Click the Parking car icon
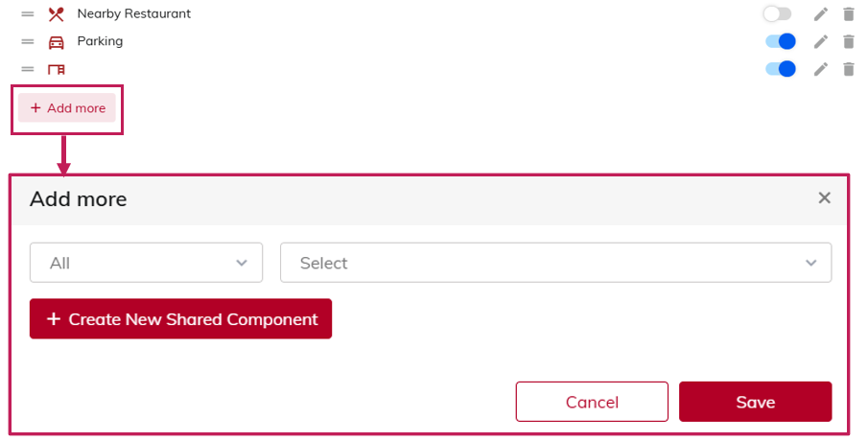This screenshot has width=868, height=441. (x=57, y=42)
